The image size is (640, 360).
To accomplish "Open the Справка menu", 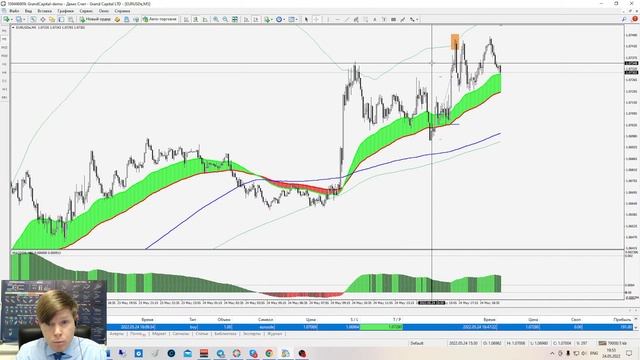I will 122,11.
